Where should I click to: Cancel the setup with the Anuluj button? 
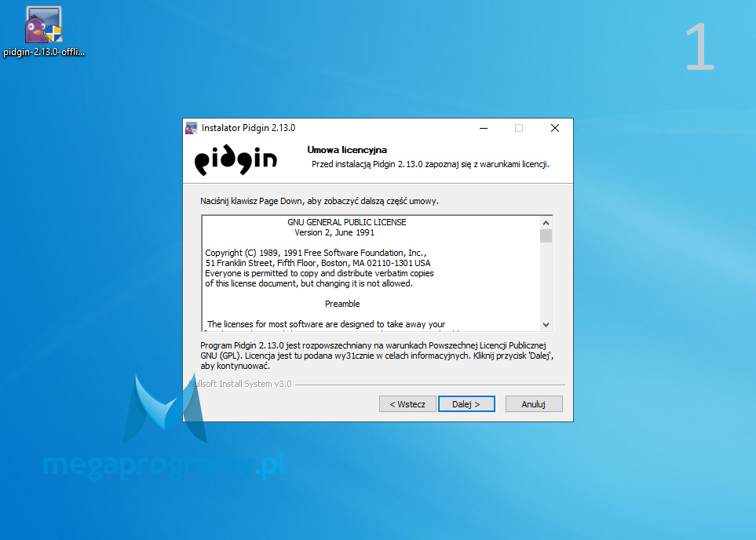tap(534, 404)
